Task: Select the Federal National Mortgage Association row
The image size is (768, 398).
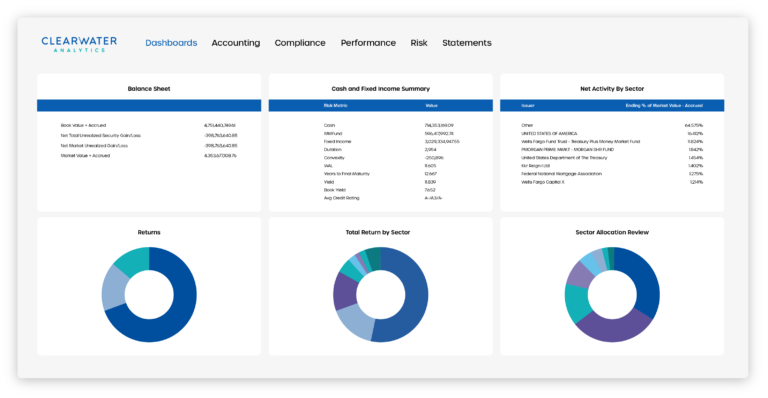Action: click(612, 174)
